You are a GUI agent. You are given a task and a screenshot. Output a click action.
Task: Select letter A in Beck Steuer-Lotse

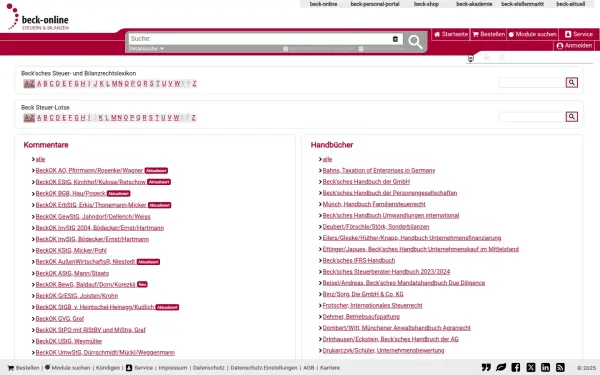coord(39,117)
